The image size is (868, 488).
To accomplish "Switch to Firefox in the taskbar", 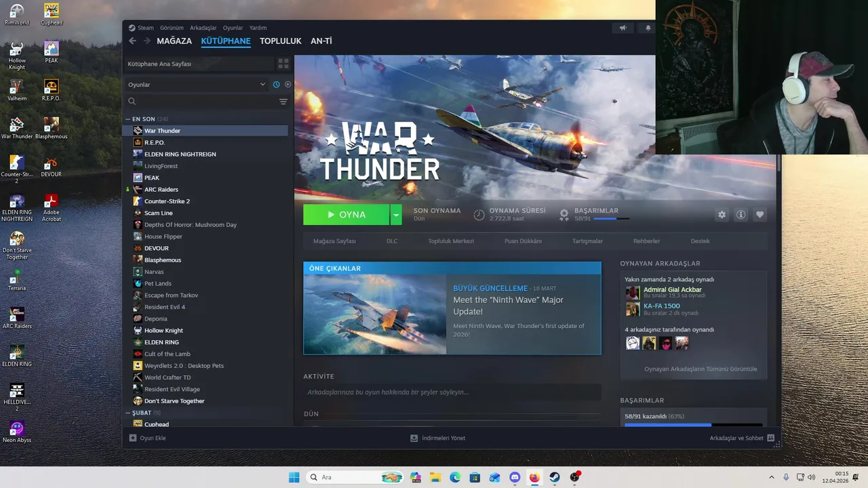I will click(534, 477).
